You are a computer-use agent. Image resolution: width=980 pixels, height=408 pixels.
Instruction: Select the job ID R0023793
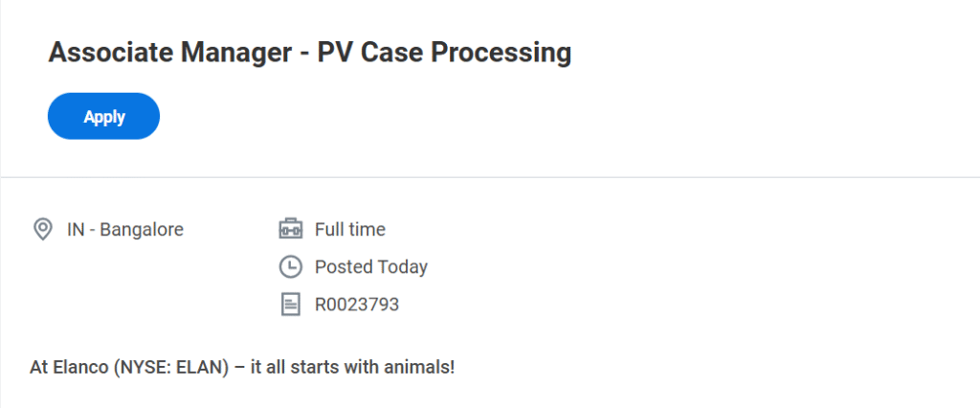pos(357,306)
